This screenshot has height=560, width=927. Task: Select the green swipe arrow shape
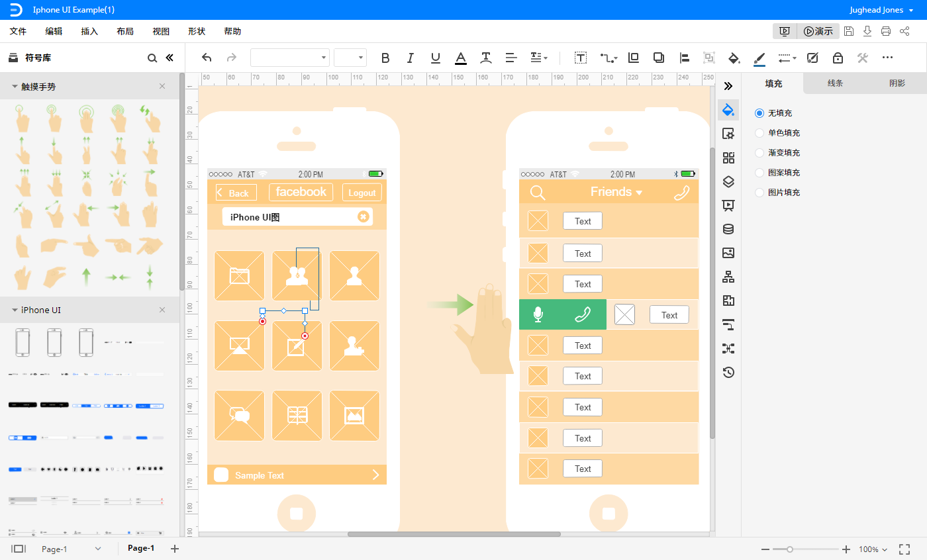450,304
